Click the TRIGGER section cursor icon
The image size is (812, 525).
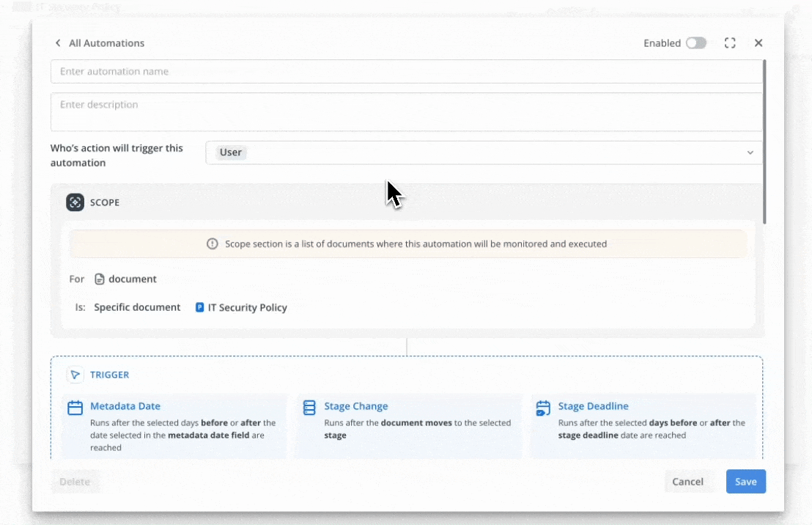click(75, 375)
